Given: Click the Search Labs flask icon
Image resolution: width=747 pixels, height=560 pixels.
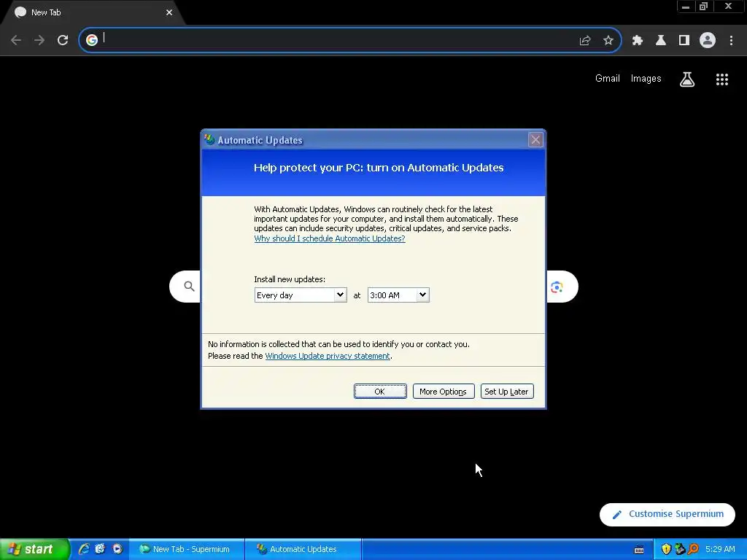Looking at the screenshot, I should (687, 79).
